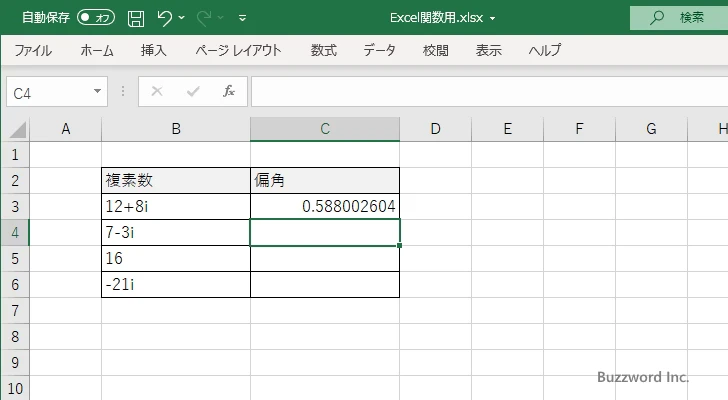Click inside the formula bar input
728x400 pixels.
coord(489,92)
